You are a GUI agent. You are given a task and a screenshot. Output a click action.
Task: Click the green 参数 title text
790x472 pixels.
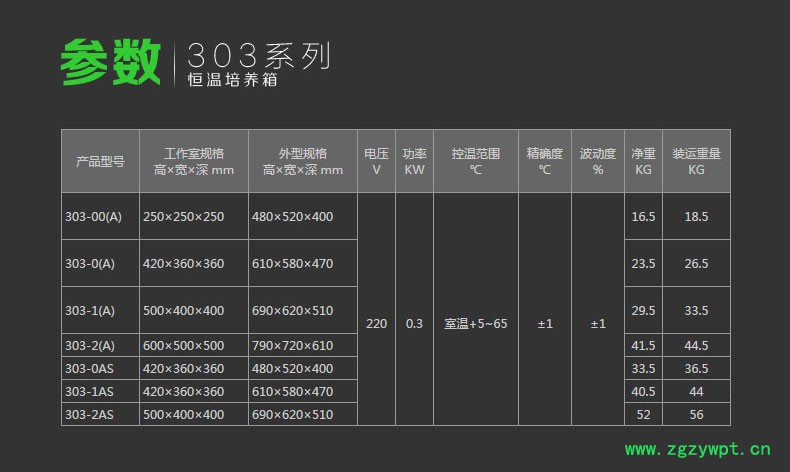pos(110,62)
